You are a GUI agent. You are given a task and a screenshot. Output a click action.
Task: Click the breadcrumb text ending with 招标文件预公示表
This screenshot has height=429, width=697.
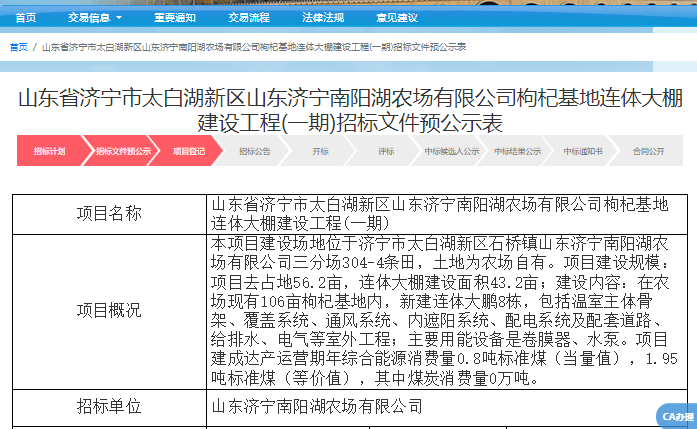click(254, 47)
